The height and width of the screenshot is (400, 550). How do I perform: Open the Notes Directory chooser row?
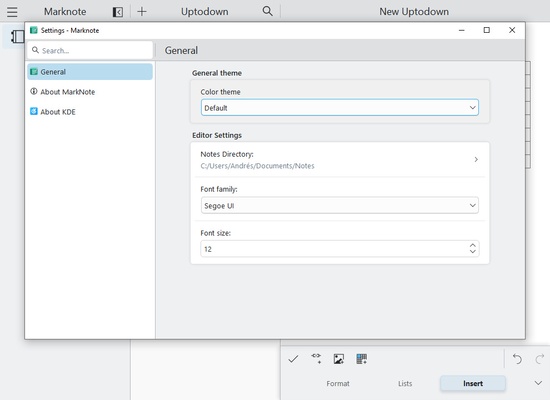pos(340,160)
